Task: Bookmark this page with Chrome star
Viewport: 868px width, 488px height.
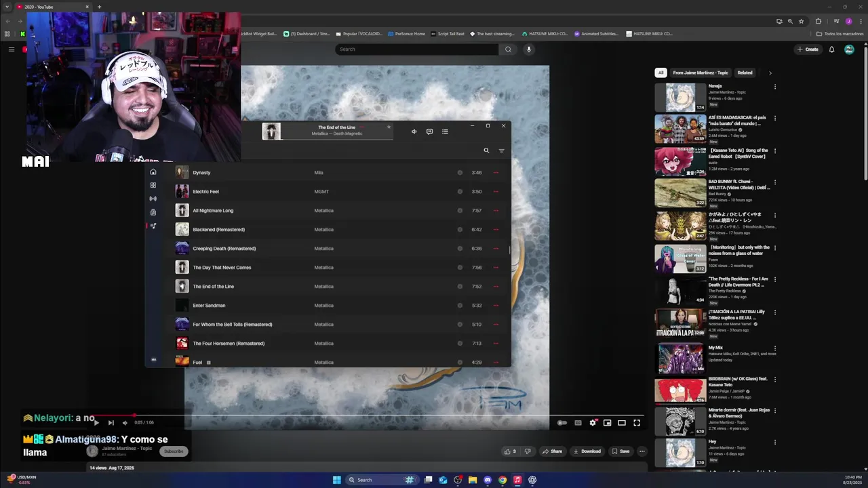Action: [x=801, y=21]
